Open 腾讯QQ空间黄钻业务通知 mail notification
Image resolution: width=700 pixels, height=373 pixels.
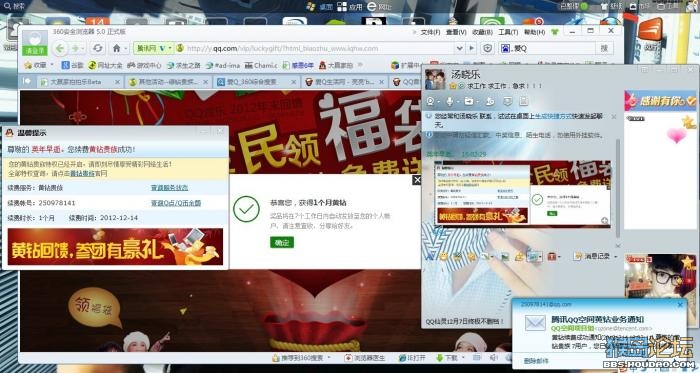point(597,319)
